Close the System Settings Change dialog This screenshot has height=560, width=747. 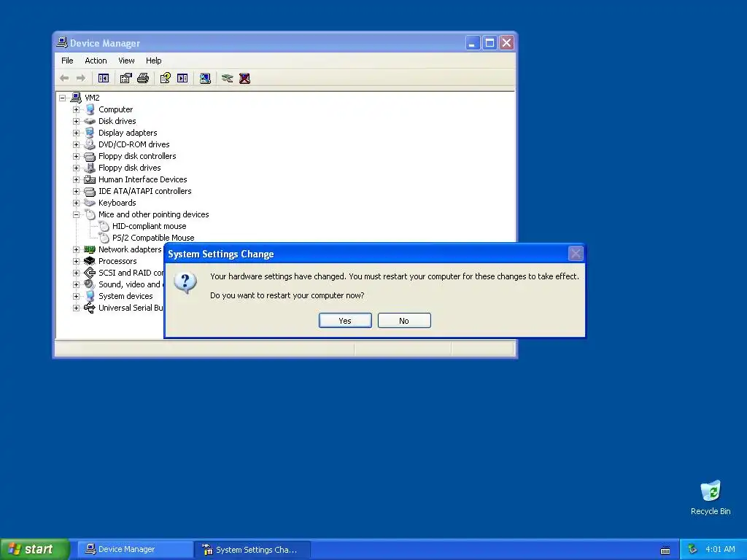[x=576, y=254]
